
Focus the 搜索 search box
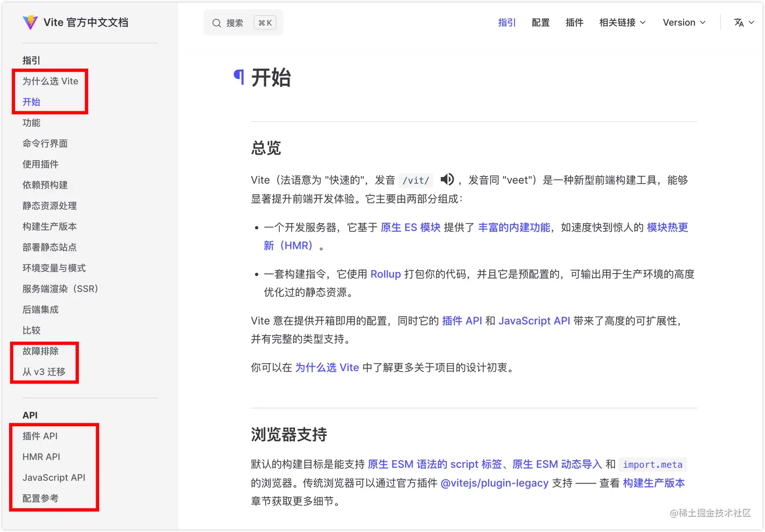point(243,23)
